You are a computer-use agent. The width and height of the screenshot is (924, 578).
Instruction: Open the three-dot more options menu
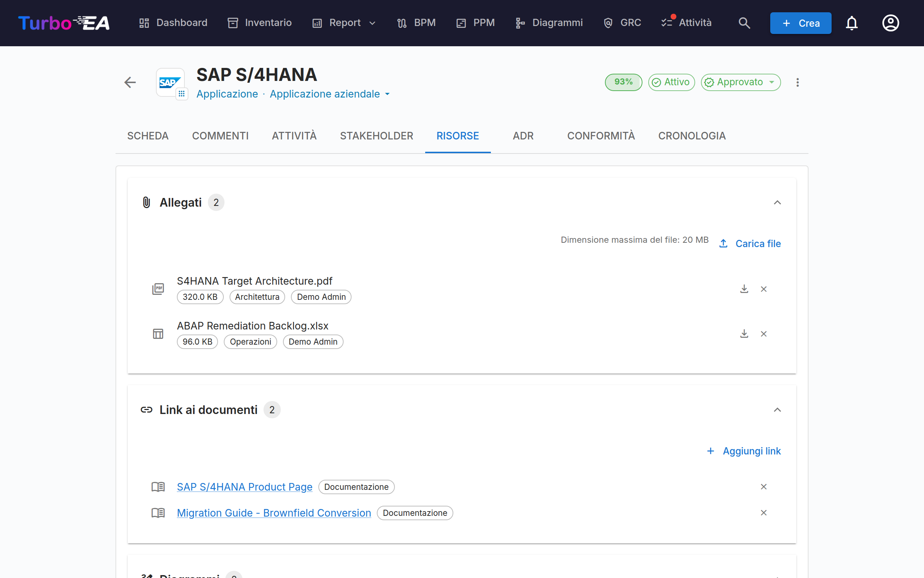click(x=797, y=82)
